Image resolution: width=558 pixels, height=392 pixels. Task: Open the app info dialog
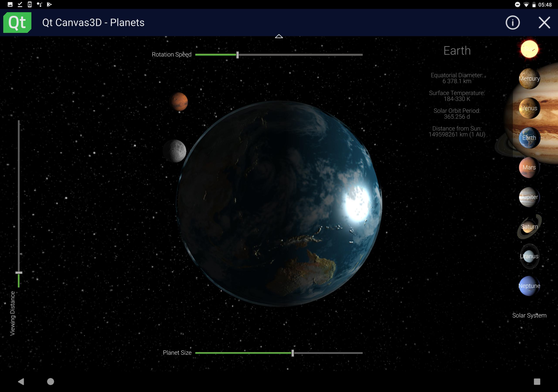513,22
